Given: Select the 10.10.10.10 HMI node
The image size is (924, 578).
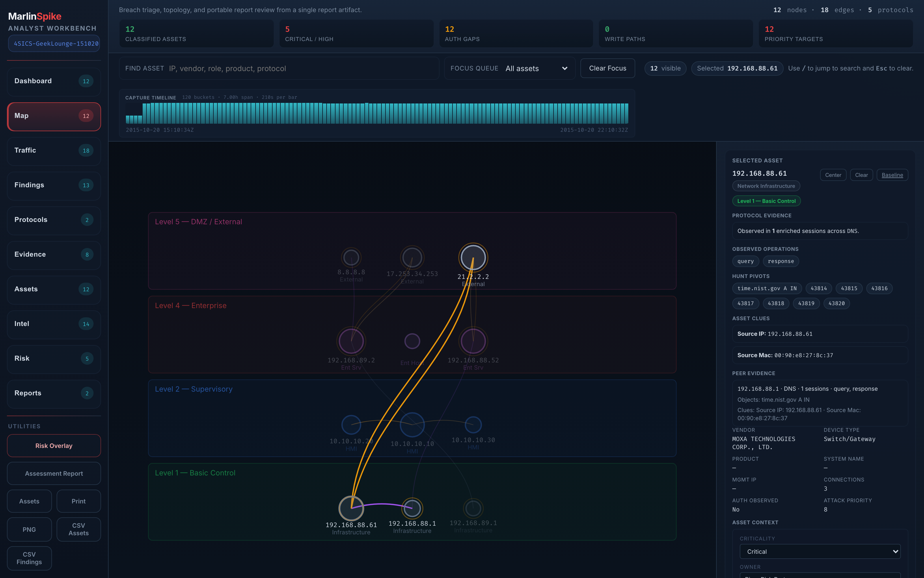Looking at the screenshot, I should click(x=412, y=425).
